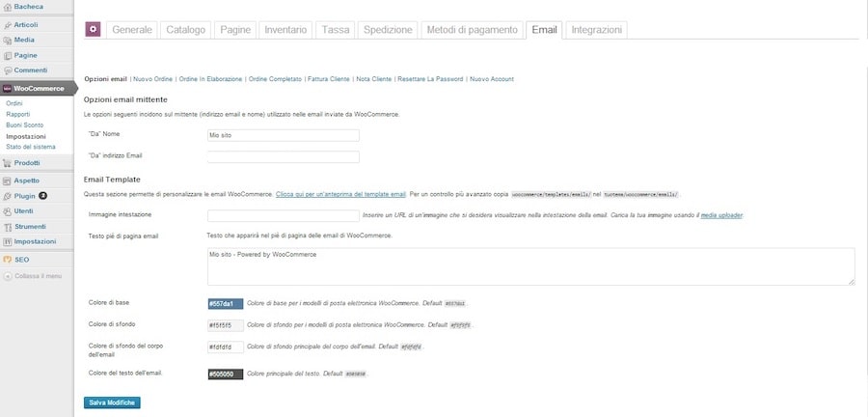868x417 pixels.
Task: Open Buoni Sconto submenu item
Action: 24,125
